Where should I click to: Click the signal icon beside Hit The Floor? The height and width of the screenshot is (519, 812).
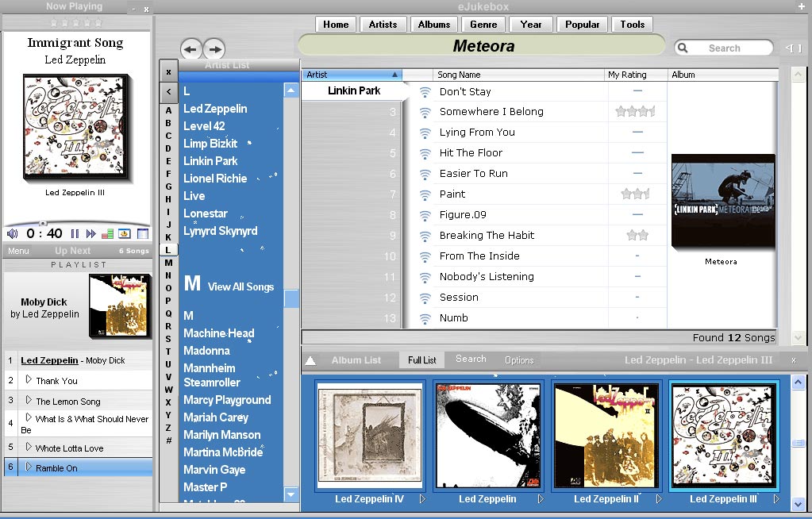pyautogui.click(x=425, y=153)
